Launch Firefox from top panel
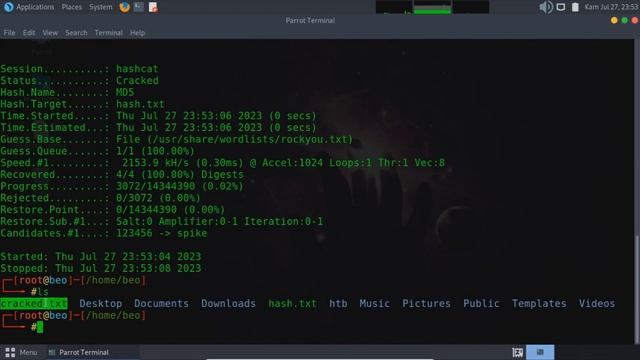 124,7
